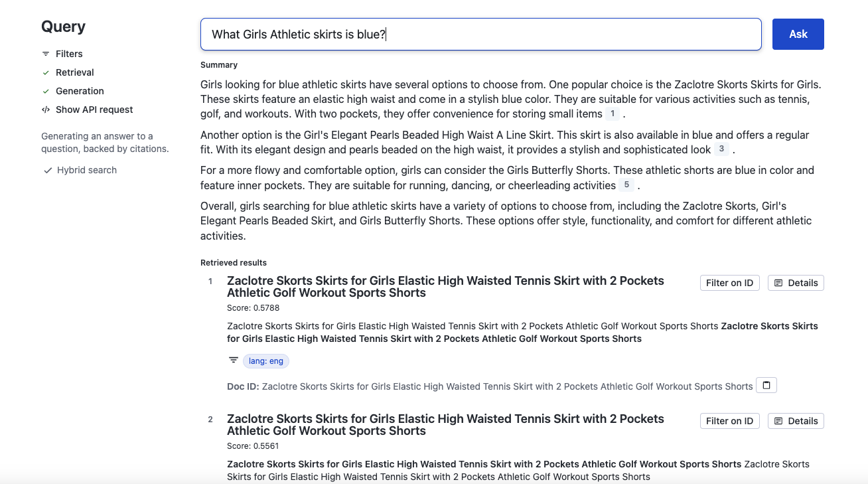Expand Show API request

(x=94, y=110)
